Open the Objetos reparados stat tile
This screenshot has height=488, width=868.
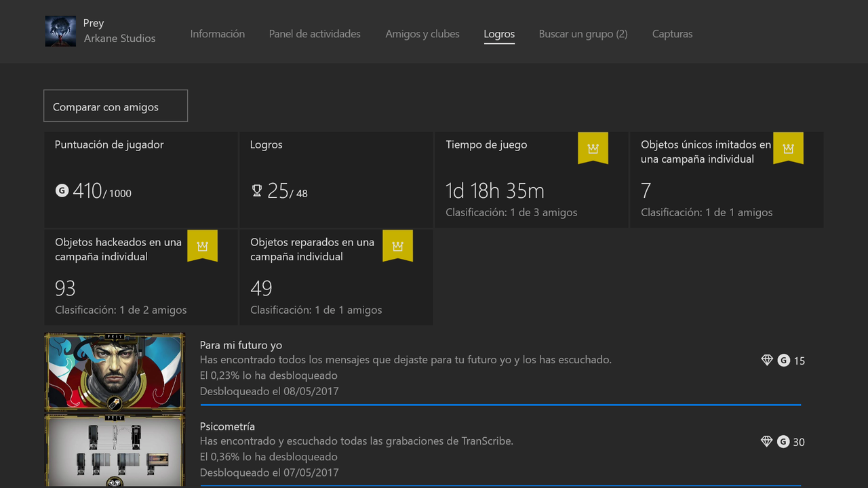pyautogui.click(x=336, y=277)
